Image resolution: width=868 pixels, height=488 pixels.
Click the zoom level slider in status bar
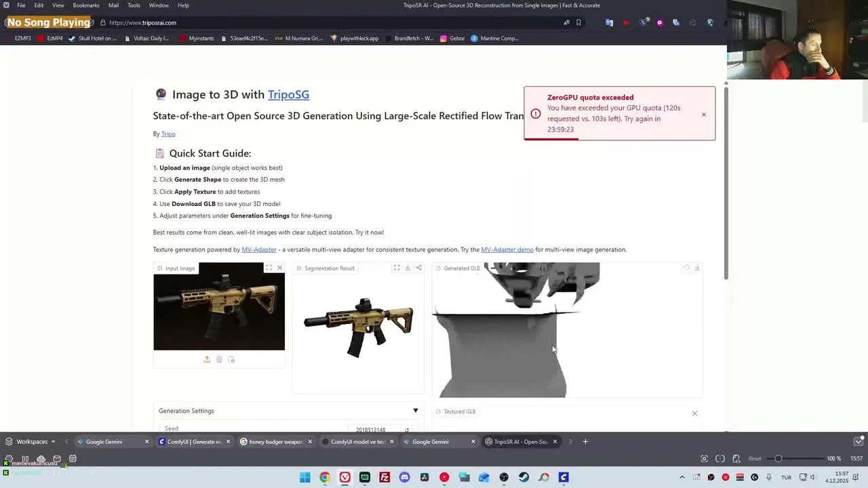(x=795, y=459)
